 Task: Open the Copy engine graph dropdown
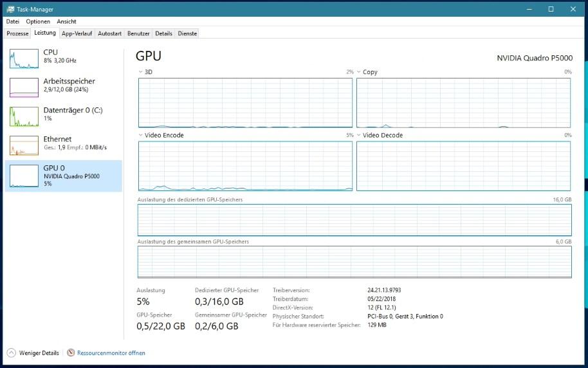tap(359, 72)
